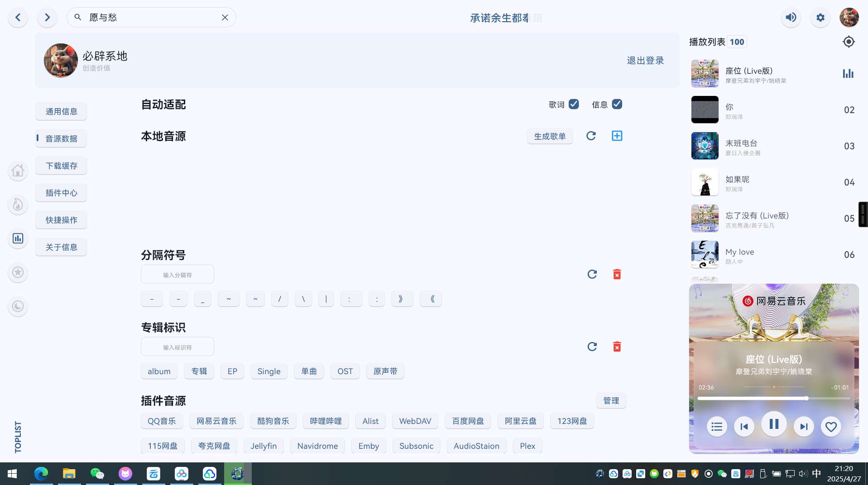Click the 生成歌单 button
Viewport: 868px width, 485px height.
pos(550,136)
